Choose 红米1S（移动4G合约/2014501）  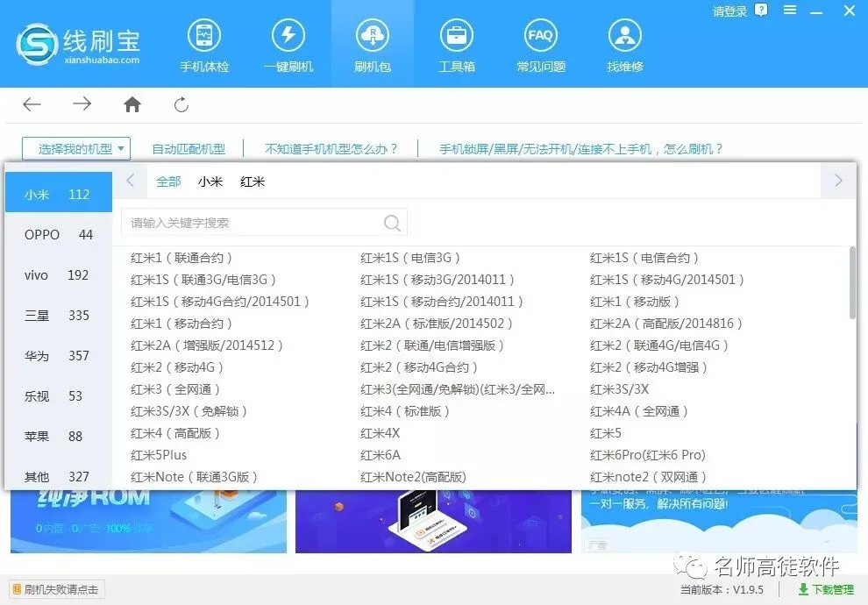(x=220, y=302)
